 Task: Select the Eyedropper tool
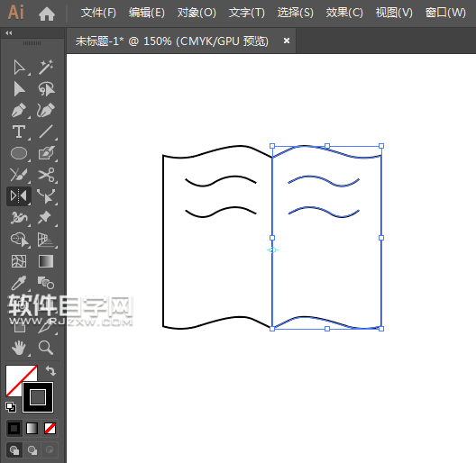click(19, 283)
